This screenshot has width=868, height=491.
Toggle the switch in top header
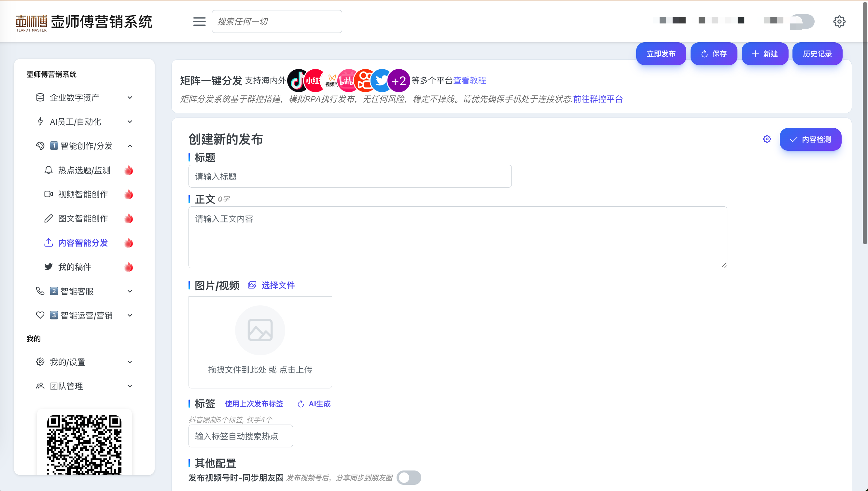803,21
